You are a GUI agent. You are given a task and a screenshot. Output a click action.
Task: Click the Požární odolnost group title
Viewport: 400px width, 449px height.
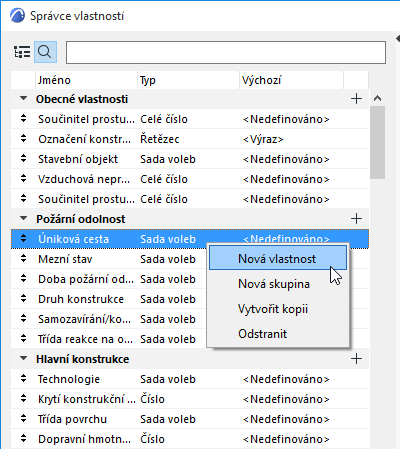(81, 219)
